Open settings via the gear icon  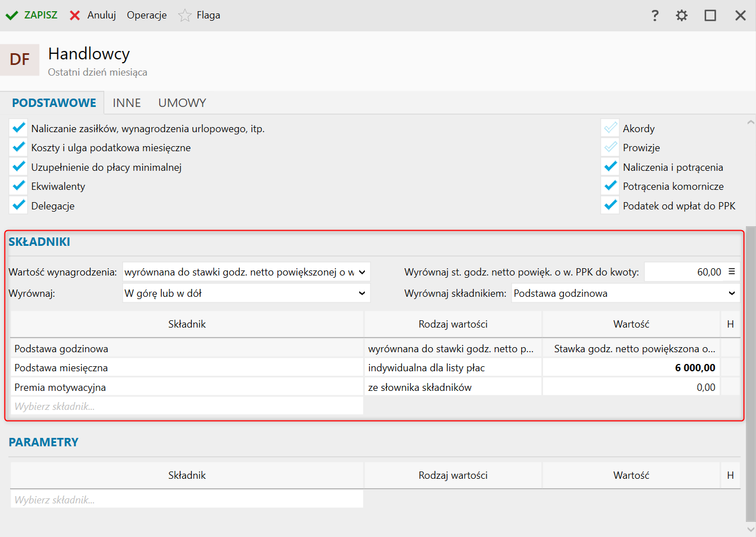pos(681,16)
